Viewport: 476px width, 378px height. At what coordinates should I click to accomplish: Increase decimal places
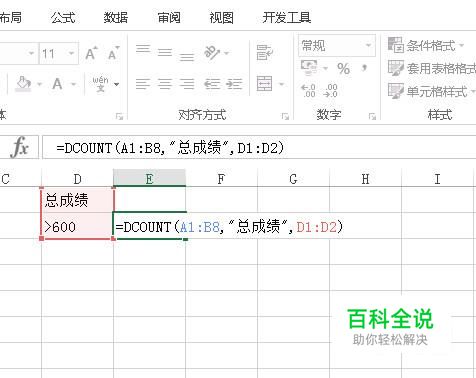(308, 90)
